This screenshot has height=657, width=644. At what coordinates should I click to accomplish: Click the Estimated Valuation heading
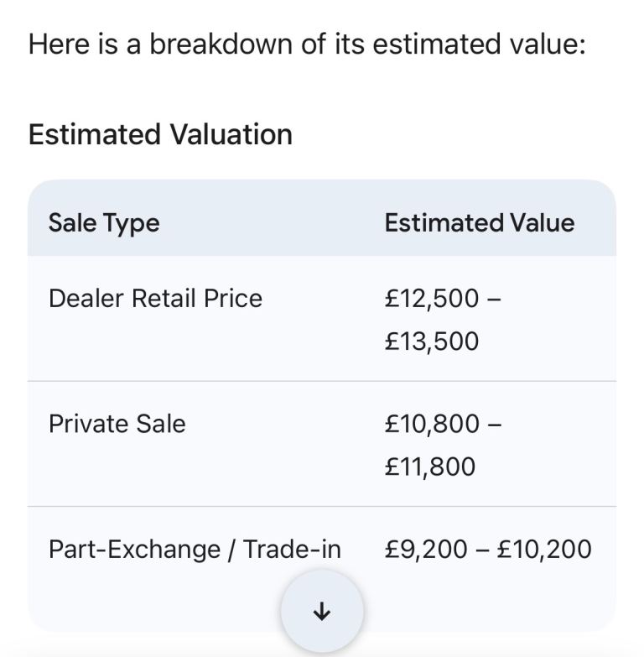(x=160, y=134)
